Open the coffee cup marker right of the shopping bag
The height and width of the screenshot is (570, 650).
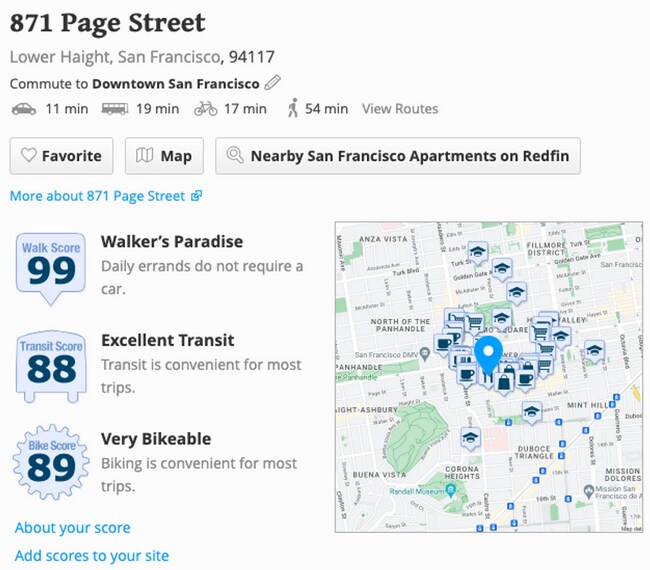[526, 380]
